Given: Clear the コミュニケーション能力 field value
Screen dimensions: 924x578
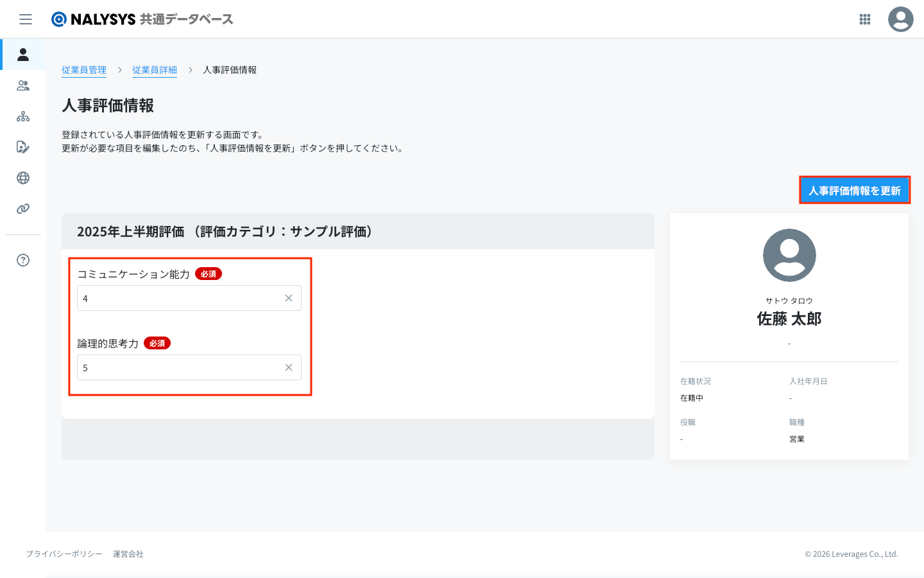Looking at the screenshot, I should 289,298.
